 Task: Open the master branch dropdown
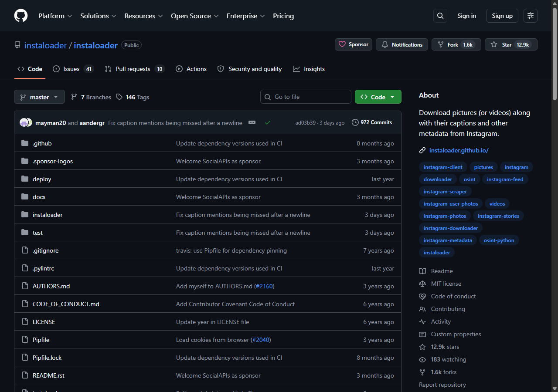pyautogui.click(x=39, y=97)
